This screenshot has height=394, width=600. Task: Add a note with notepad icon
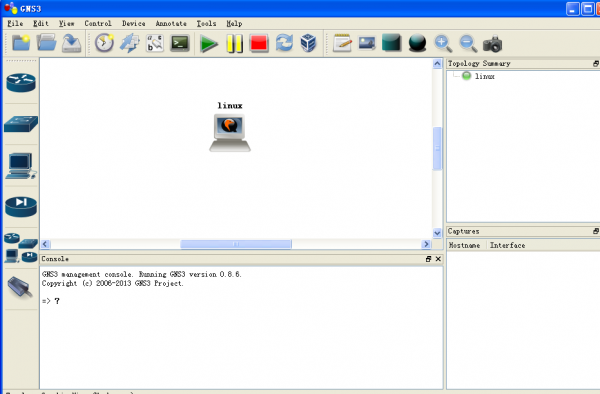(342, 43)
